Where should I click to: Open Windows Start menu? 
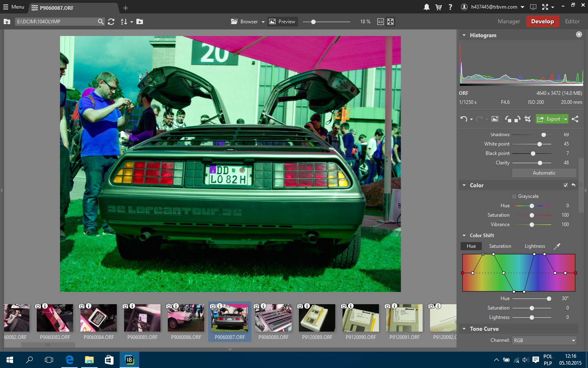[x=10, y=360]
